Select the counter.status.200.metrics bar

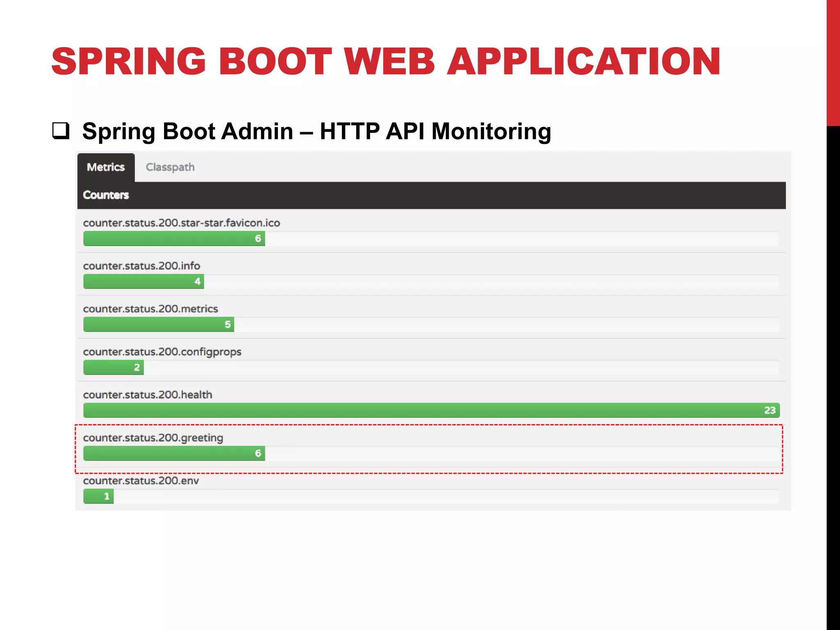[158, 324]
